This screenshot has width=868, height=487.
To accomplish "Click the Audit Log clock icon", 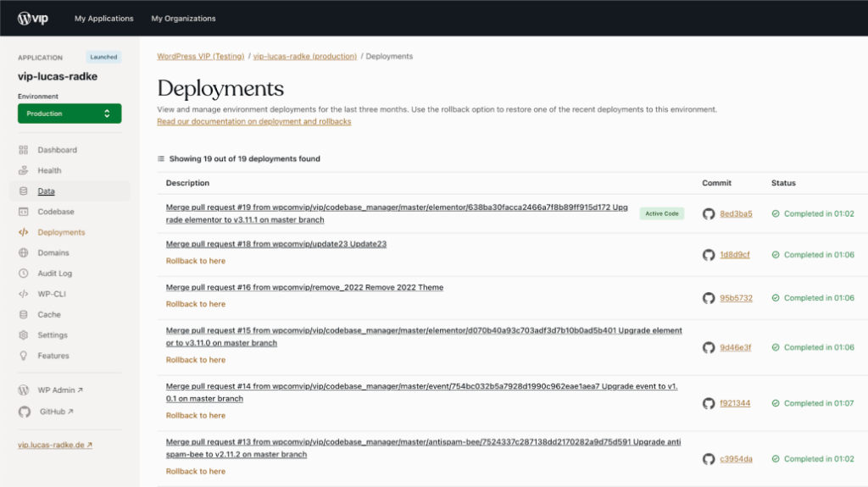I will click(x=23, y=274).
